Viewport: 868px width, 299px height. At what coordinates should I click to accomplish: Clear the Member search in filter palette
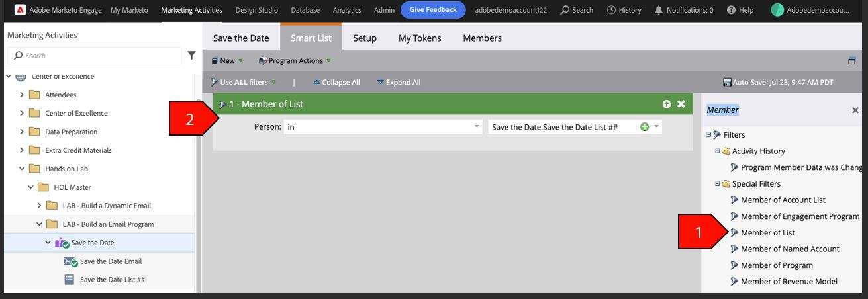click(855, 110)
